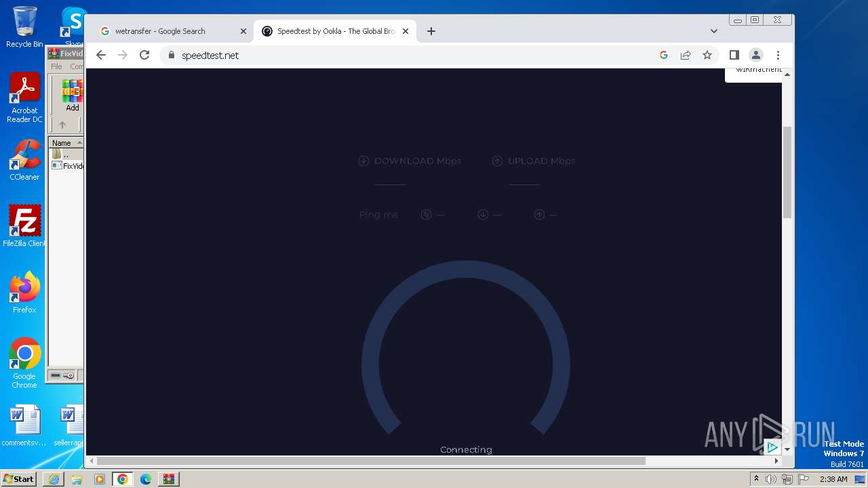The image size is (868, 488).
Task: Open the Recycle Bin desktop icon
Action: [x=24, y=27]
